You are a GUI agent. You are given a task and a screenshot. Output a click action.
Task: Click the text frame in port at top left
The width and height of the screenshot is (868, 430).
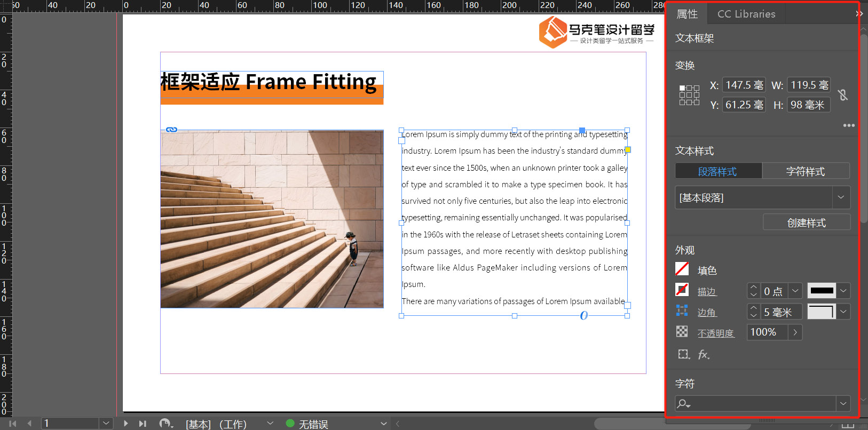click(x=401, y=141)
